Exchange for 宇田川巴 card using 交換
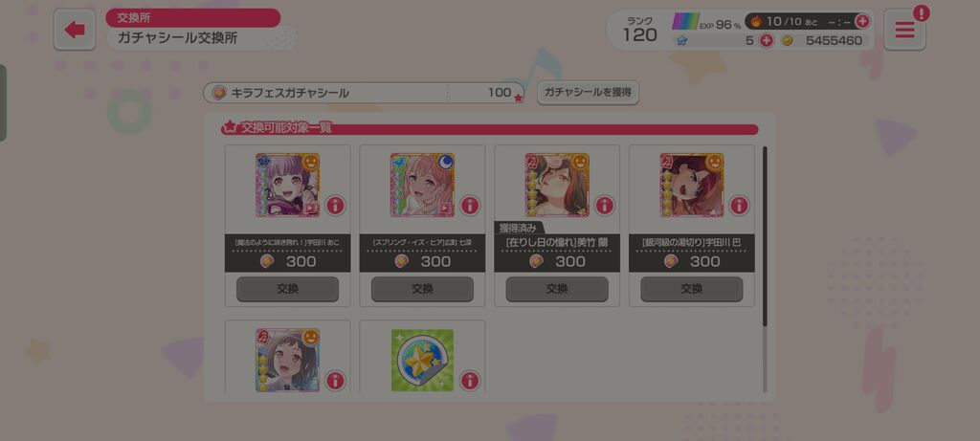The height and width of the screenshot is (441, 980). [x=692, y=289]
